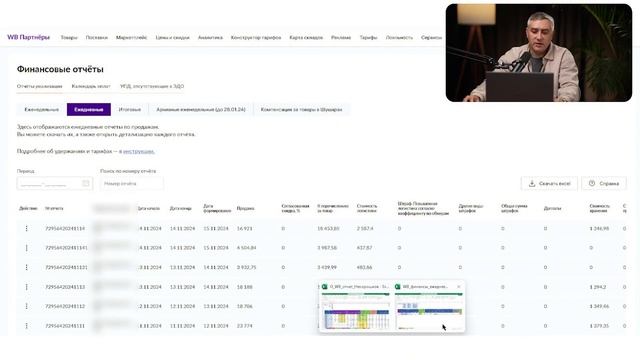Image resolution: width=640 pixels, height=360 pixels.
Task: Click the Штраф Повышенная логистика column header
Action: point(423,208)
